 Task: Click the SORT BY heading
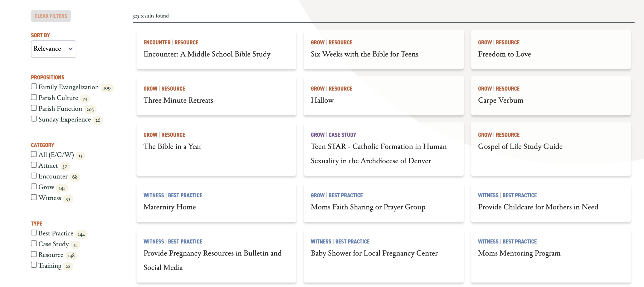click(x=40, y=35)
